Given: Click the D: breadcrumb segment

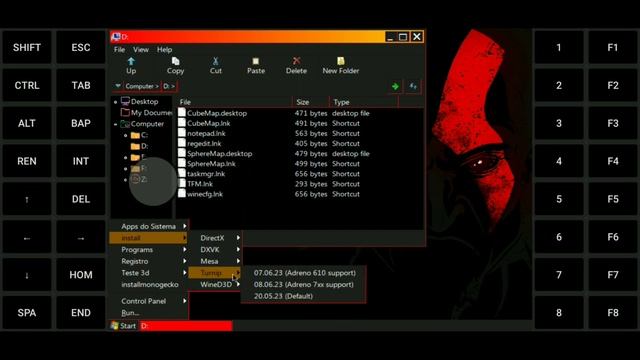Looking at the screenshot, I should [169, 86].
